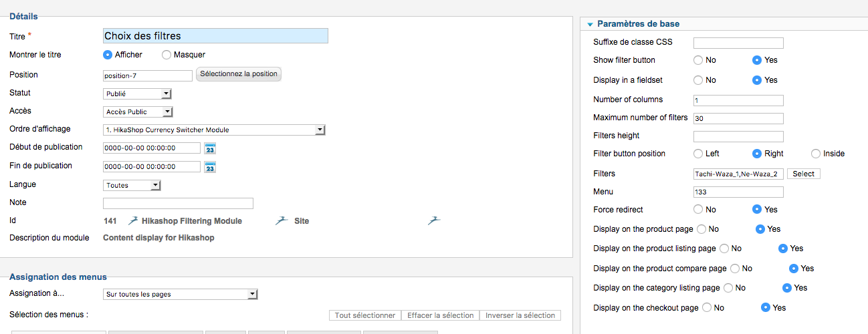
Task: Click the Sélectionnez la position button
Action: point(239,74)
